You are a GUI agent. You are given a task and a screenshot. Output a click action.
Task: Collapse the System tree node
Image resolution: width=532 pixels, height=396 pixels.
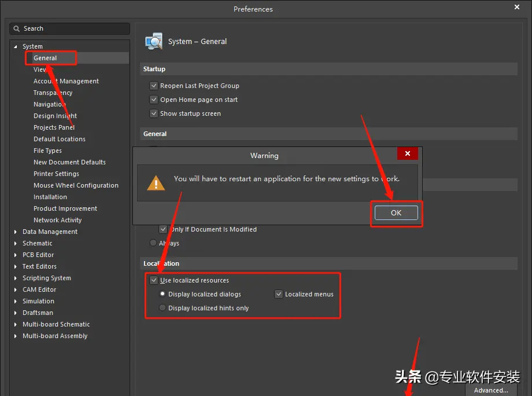pyautogui.click(x=15, y=46)
